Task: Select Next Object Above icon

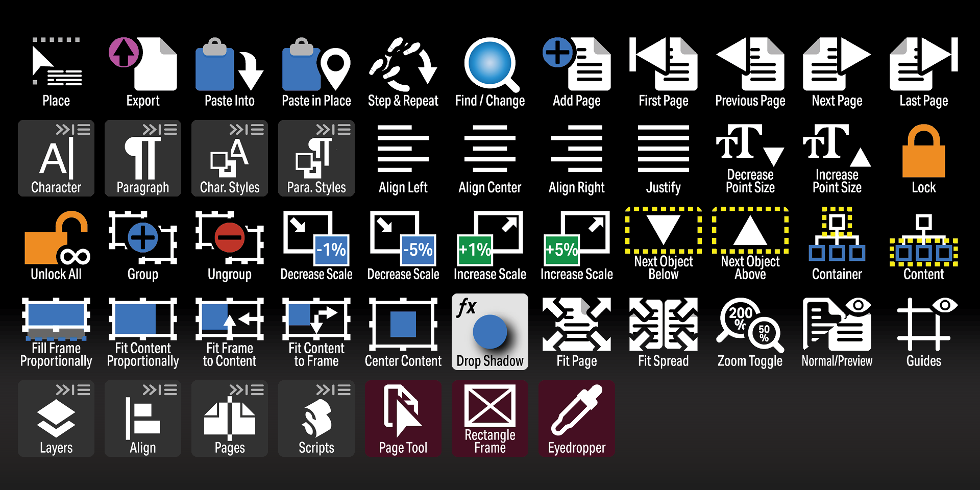Action: 750,230
